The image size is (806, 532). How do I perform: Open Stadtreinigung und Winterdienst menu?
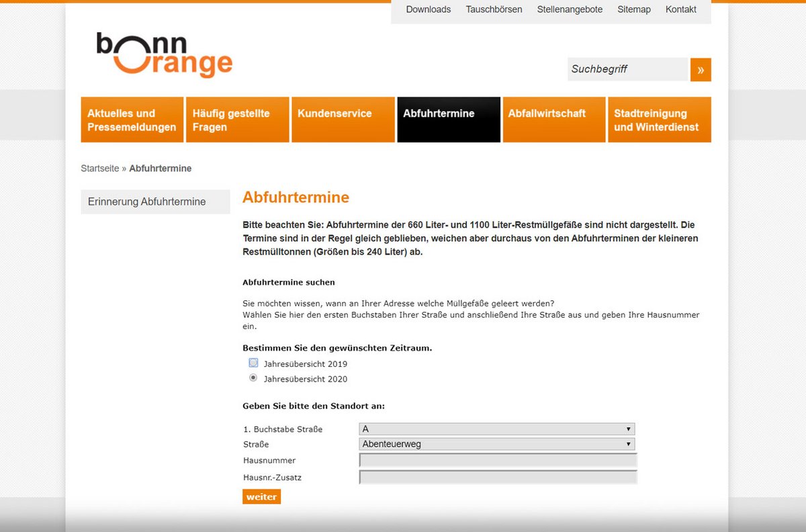pyautogui.click(x=660, y=120)
